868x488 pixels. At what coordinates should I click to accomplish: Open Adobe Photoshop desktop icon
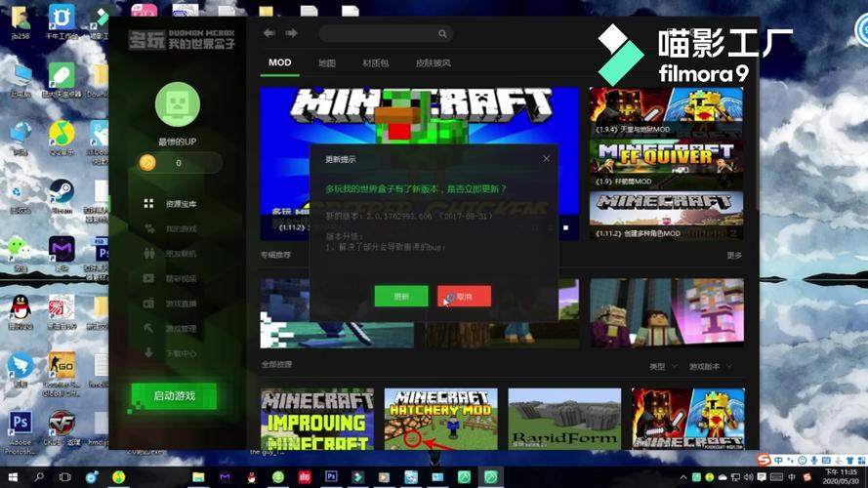20,432
